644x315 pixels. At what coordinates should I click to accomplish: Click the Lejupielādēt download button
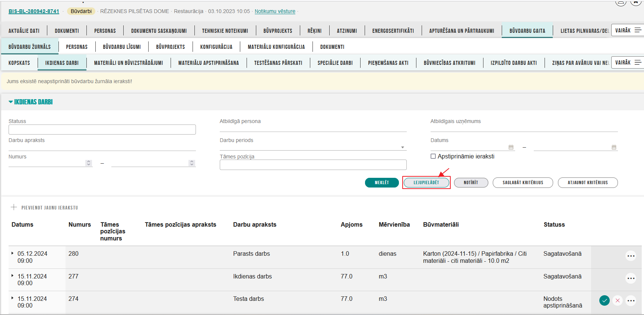[426, 182]
